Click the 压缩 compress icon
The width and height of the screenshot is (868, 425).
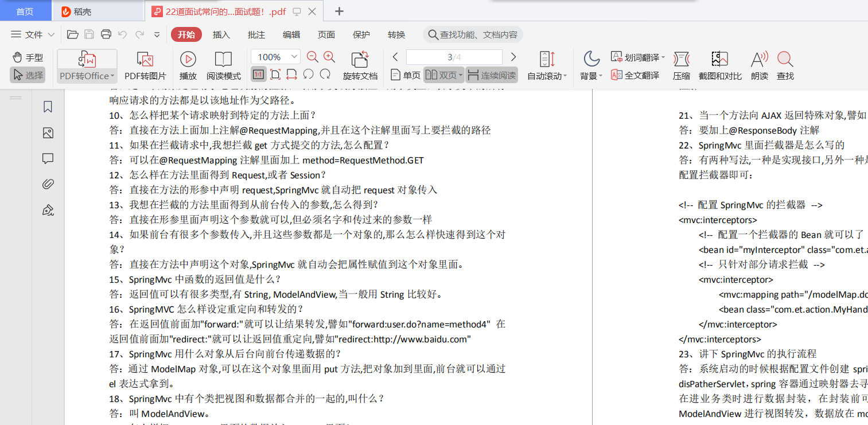682,66
